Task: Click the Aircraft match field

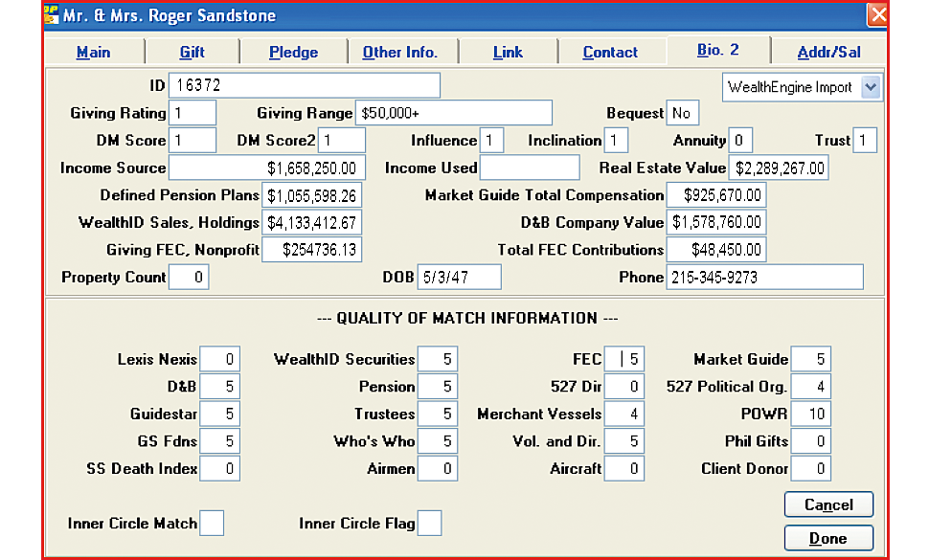Action: pyautogui.click(x=624, y=468)
